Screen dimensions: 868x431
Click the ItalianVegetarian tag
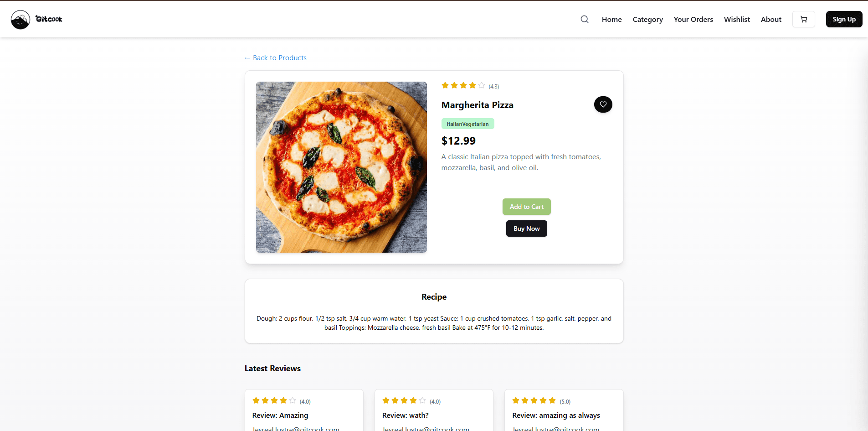pos(467,124)
